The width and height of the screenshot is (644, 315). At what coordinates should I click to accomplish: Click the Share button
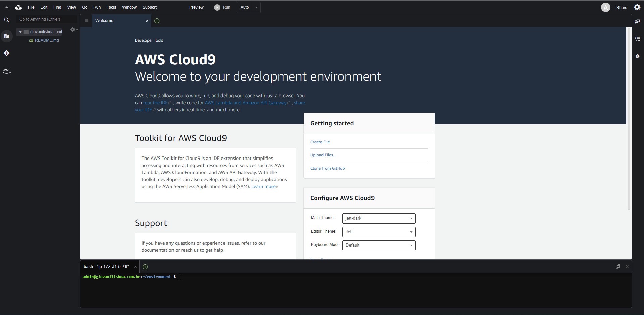pos(622,8)
